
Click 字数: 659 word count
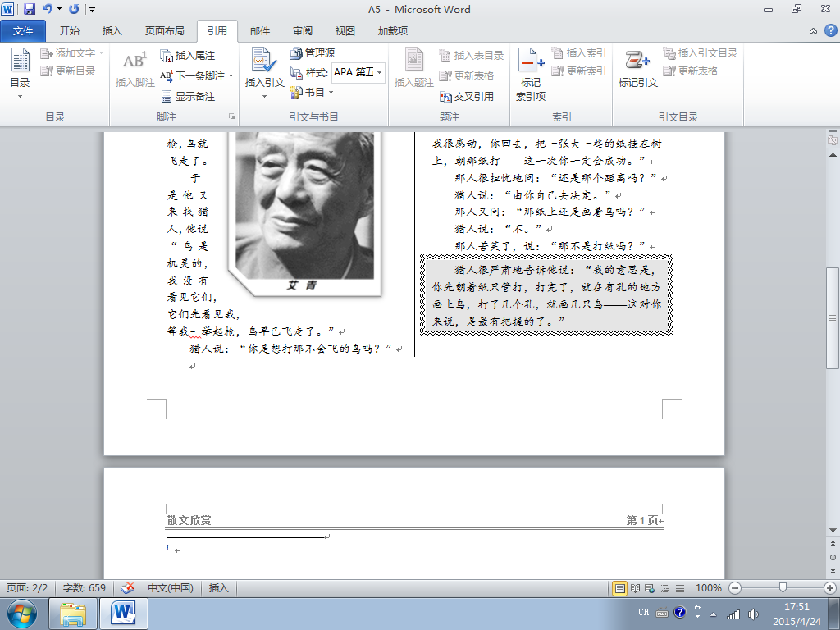84,587
